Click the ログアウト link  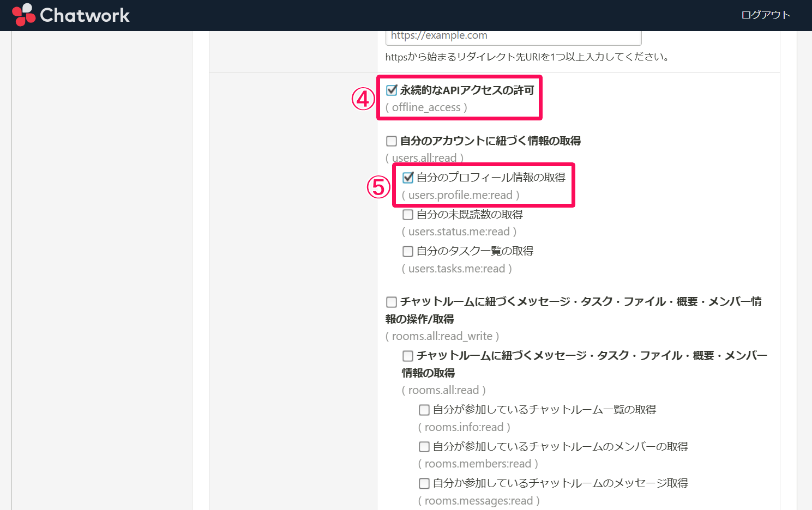pyautogui.click(x=766, y=15)
